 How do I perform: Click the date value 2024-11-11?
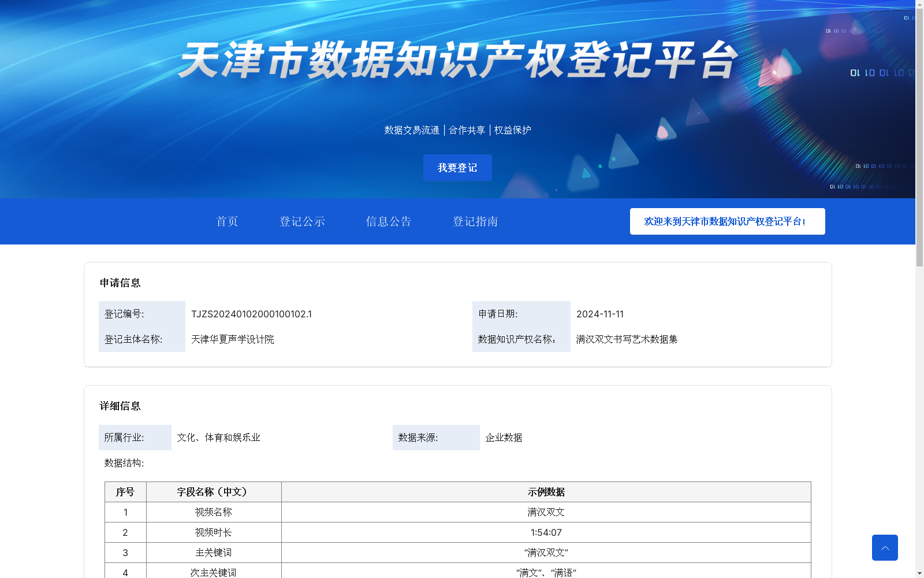600,314
